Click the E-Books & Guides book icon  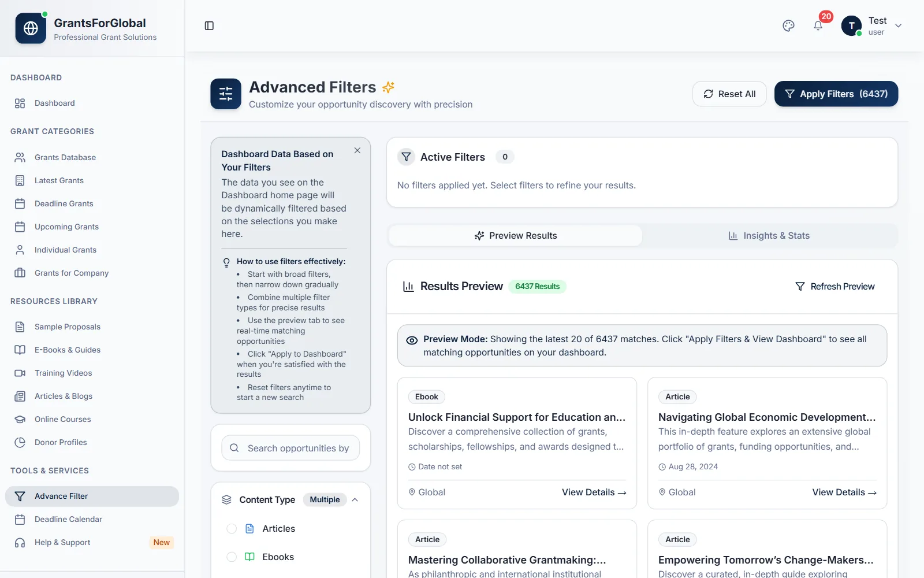pos(20,350)
